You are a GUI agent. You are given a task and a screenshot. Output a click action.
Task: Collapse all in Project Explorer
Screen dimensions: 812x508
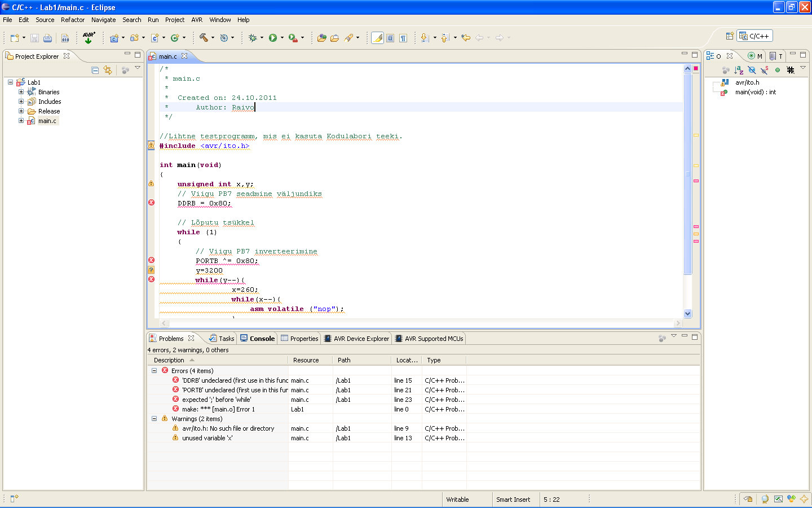click(x=95, y=70)
